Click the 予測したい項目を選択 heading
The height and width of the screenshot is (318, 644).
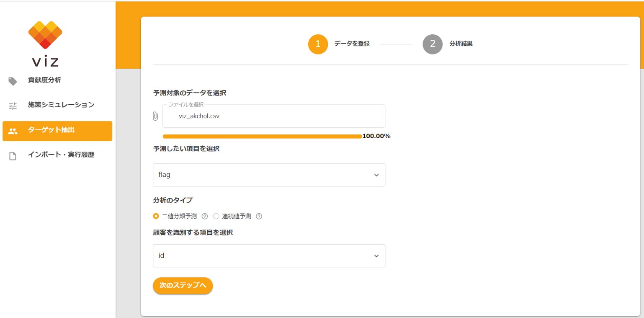(186, 149)
